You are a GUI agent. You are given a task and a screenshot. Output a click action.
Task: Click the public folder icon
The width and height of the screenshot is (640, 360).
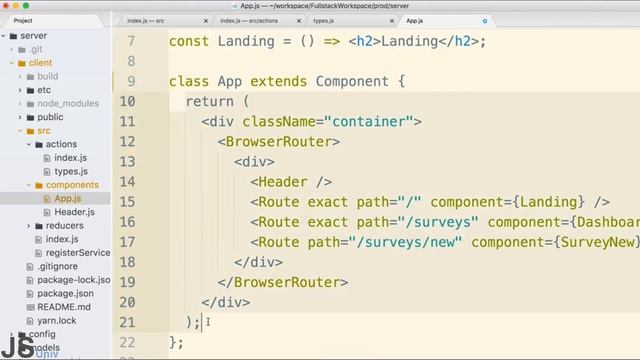[30, 118]
